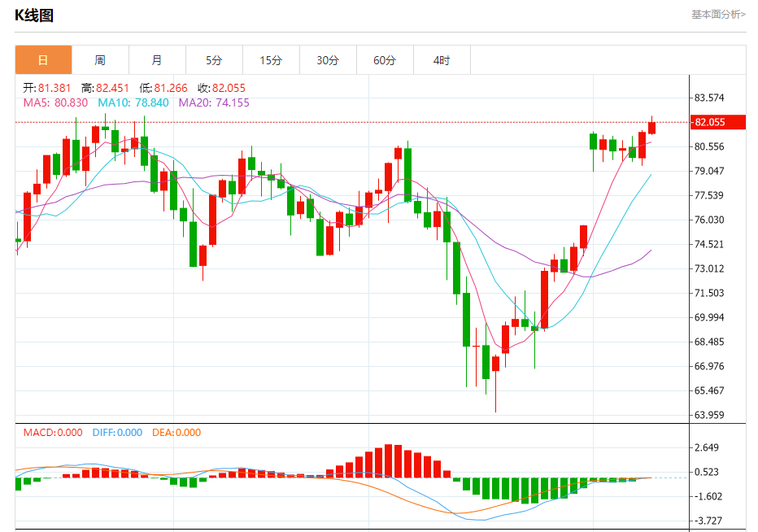Click the 高:82.451 high value
Image resolution: width=758 pixels, height=532 pixels.
tap(105, 88)
